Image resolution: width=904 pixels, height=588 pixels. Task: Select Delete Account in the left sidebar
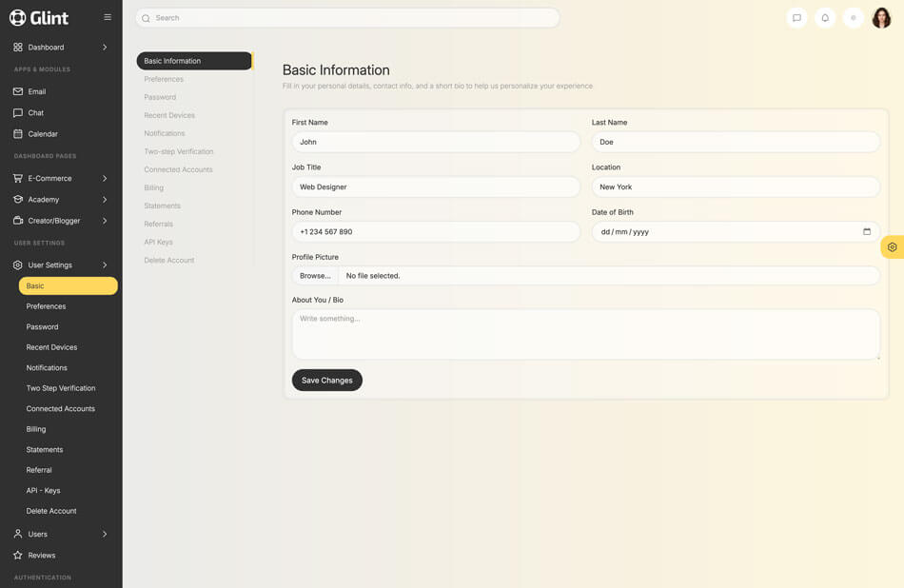tap(51, 511)
